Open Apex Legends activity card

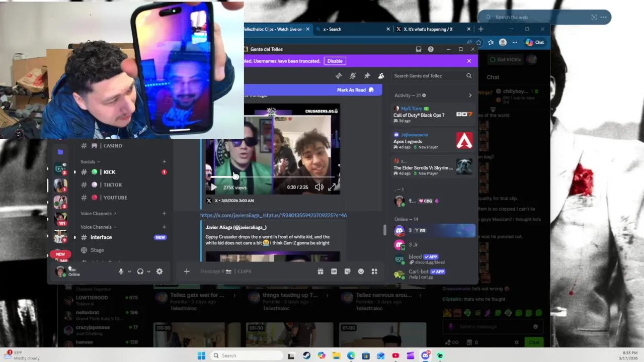(x=433, y=141)
